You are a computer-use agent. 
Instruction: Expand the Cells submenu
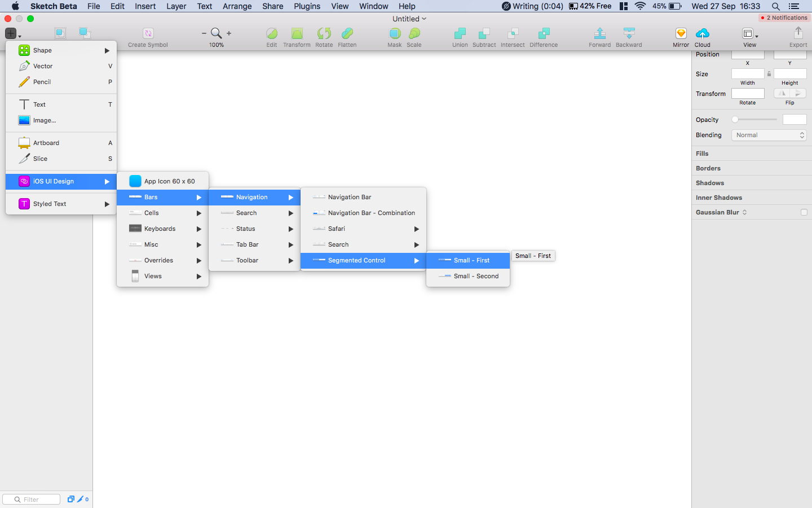pyautogui.click(x=163, y=213)
